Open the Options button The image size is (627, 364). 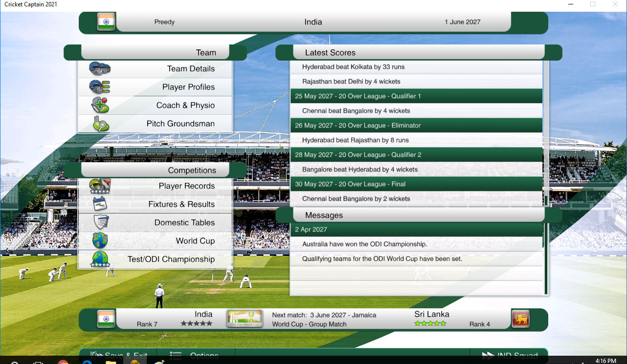[x=196, y=355]
